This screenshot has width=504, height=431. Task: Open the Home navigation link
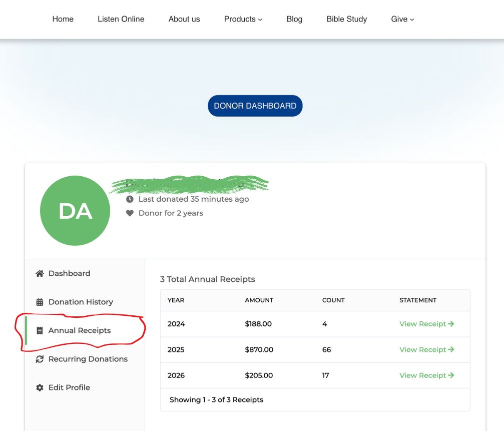(x=63, y=19)
